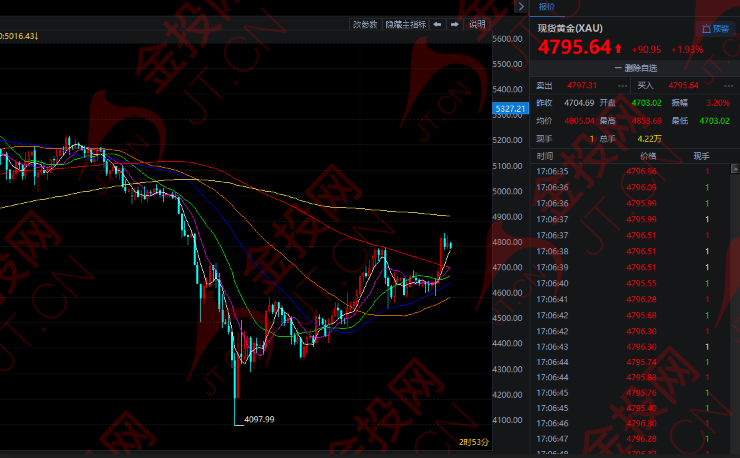
Task: Set a price alert with the 预警 button
Action: click(715, 29)
